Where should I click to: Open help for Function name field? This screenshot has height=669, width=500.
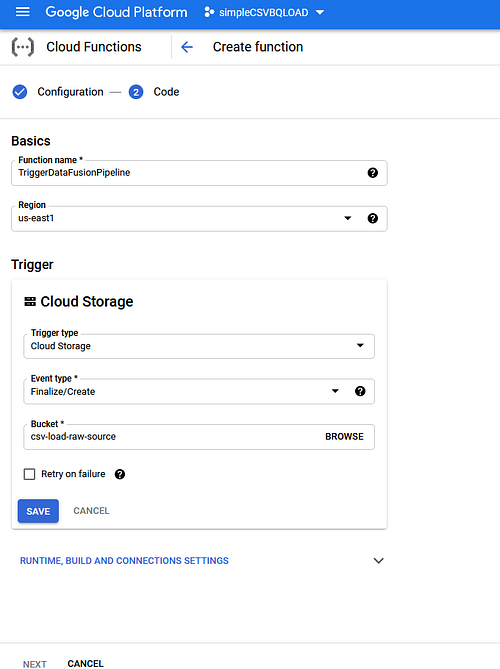pos(372,173)
